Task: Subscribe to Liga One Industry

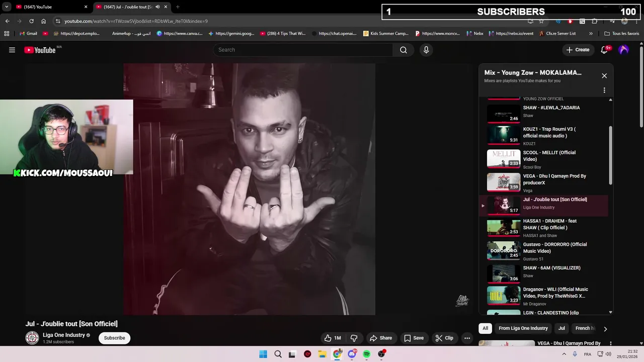Action: pos(115,338)
